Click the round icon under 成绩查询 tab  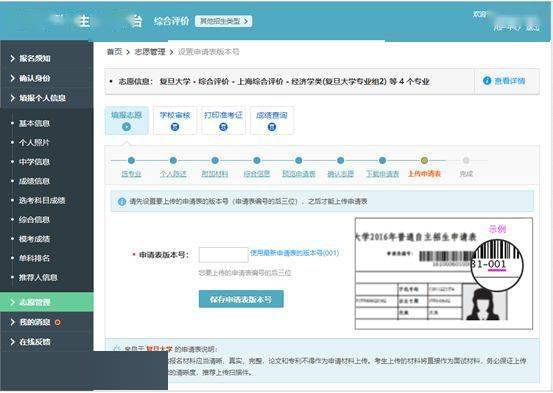pyautogui.click(x=272, y=127)
